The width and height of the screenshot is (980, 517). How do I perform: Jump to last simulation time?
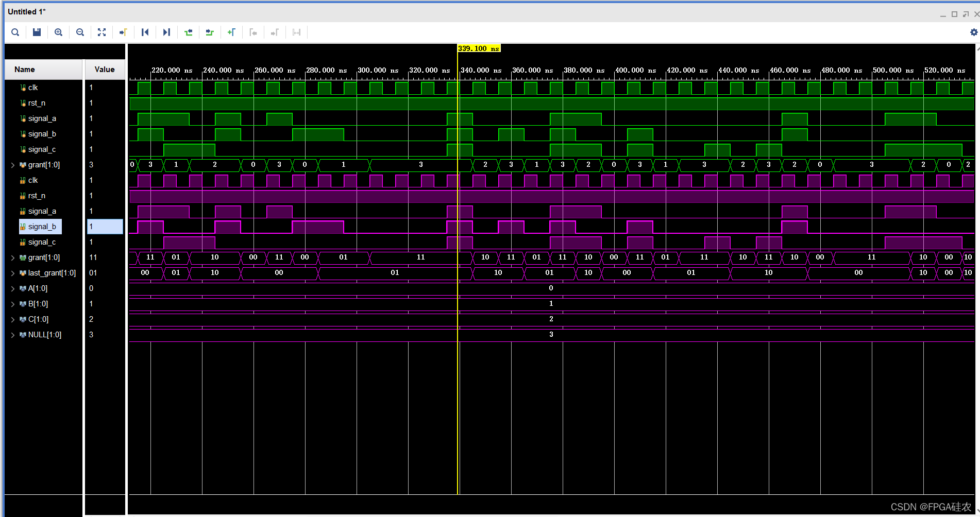point(166,32)
